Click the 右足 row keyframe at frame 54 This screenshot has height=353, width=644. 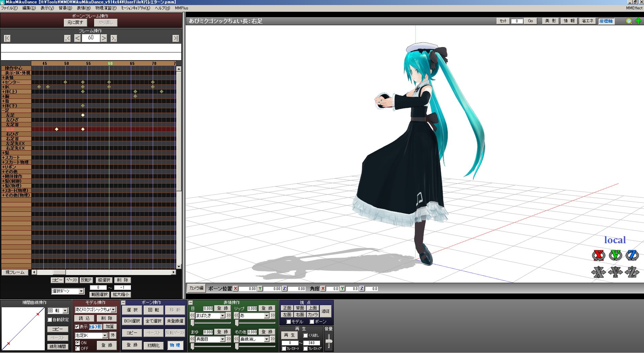pos(83,129)
